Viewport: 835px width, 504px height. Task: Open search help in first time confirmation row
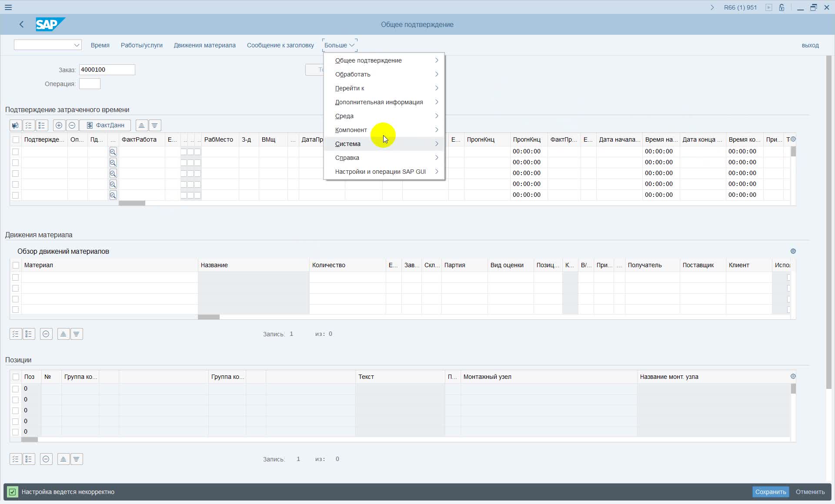113,152
